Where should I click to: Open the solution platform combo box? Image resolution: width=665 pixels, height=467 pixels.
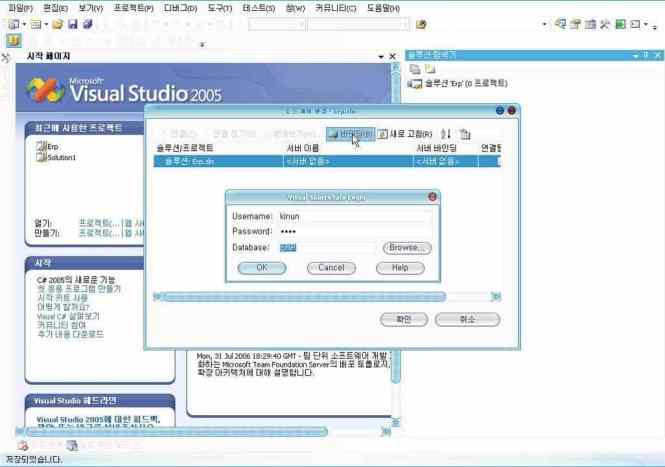pyautogui.click(x=360, y=25)
